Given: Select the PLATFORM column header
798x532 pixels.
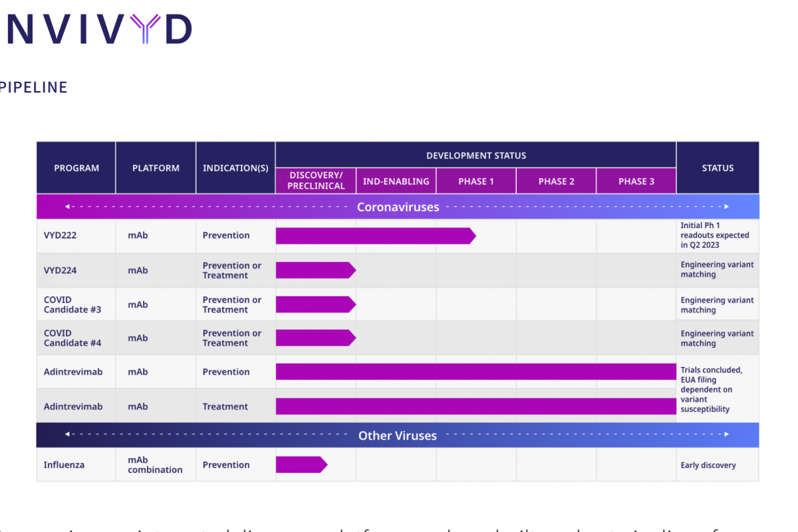Looking at the screenshot, I should [x=156, y=168].
